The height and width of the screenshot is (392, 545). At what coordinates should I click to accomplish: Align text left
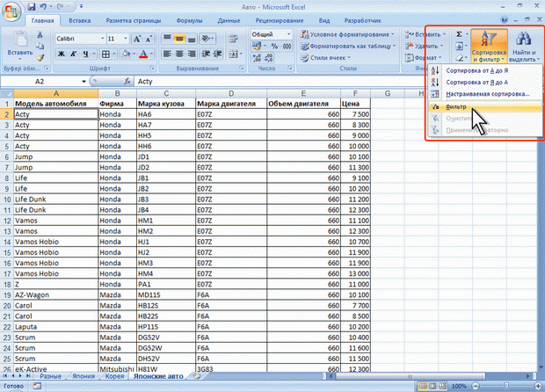167,54
